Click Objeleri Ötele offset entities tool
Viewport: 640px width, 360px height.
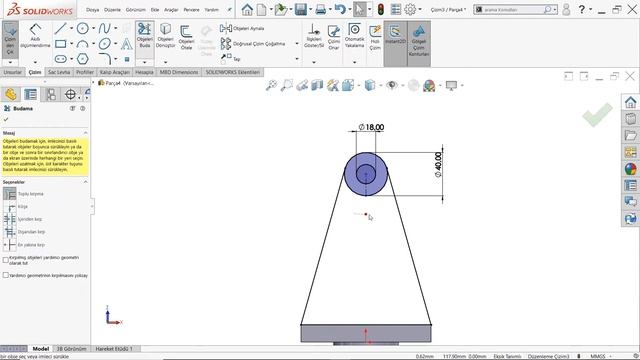(x=187, y=38)
